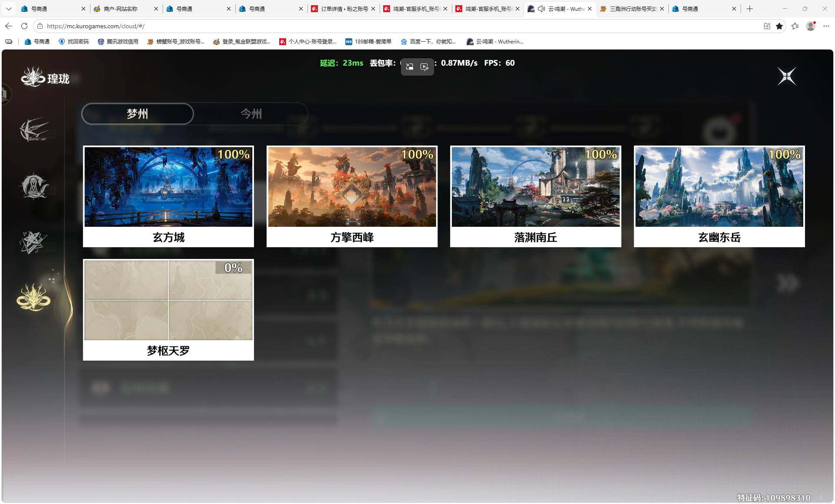Switch to the 梦州 region tab

click(137, 114)
